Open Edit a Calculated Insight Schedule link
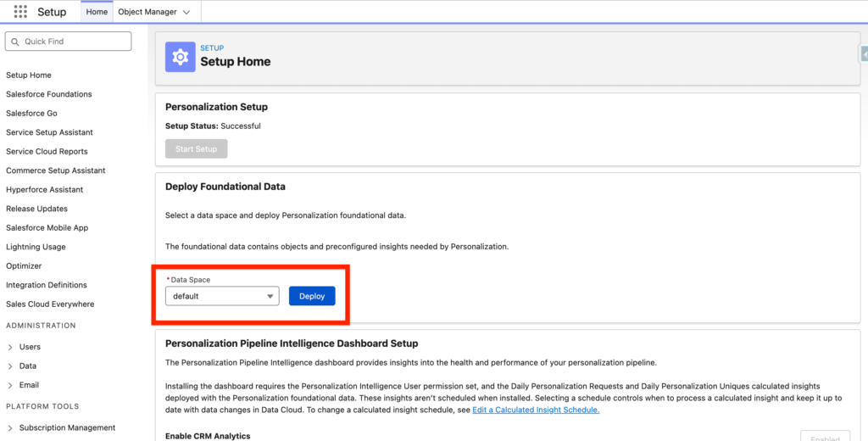868x441 pixels. pos(536,410)
